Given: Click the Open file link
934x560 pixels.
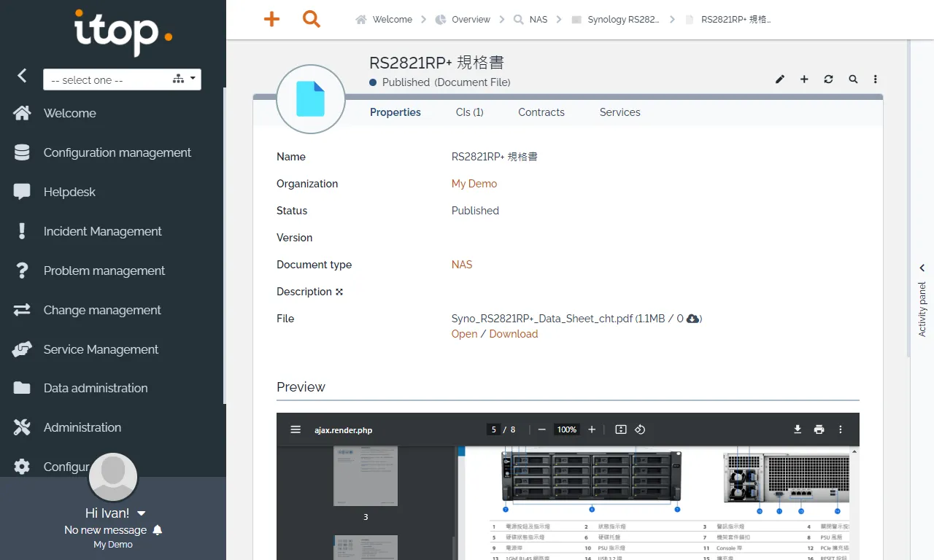Looking at the screenshot, I should click(x=464, y=334).
